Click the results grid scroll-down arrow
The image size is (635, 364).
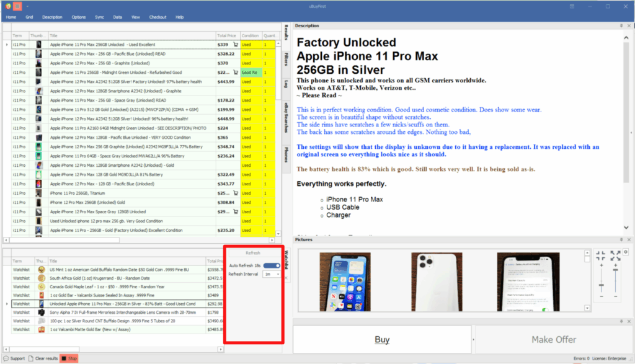[278, 234]
